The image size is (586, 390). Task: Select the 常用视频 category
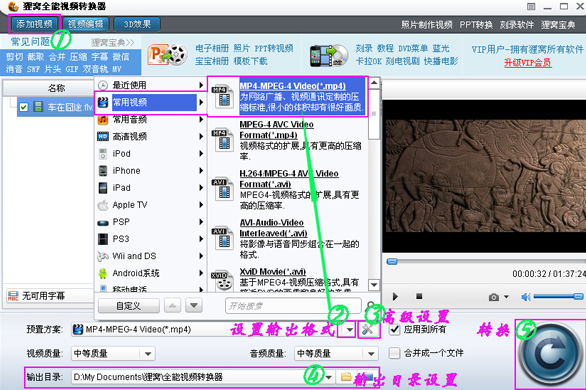[151, 102]
